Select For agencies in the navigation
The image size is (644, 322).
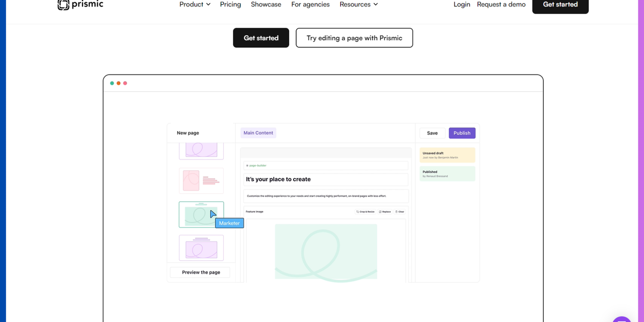point(310,4)
